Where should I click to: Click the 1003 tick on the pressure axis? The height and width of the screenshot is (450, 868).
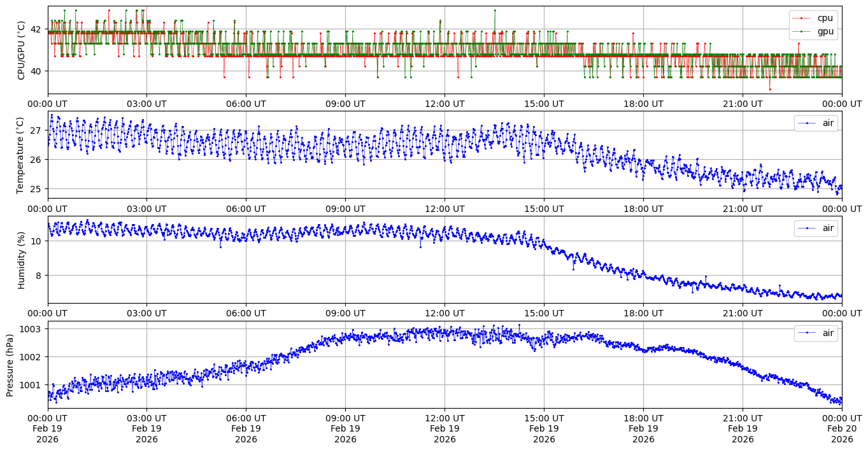(x=32, y=329)
